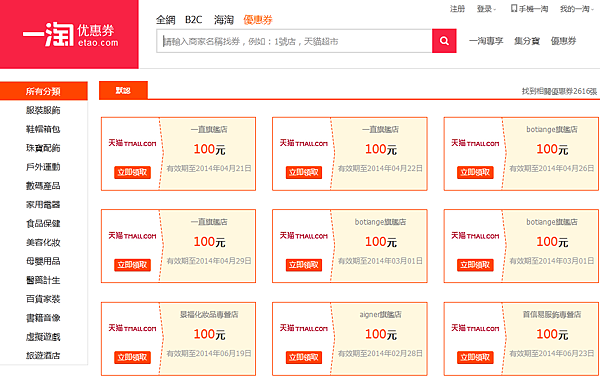Viewport: 600px width, 378px height.
Task: Click 100元 on the 首信易服飾專營店 coupon
Action: point(552,334)
